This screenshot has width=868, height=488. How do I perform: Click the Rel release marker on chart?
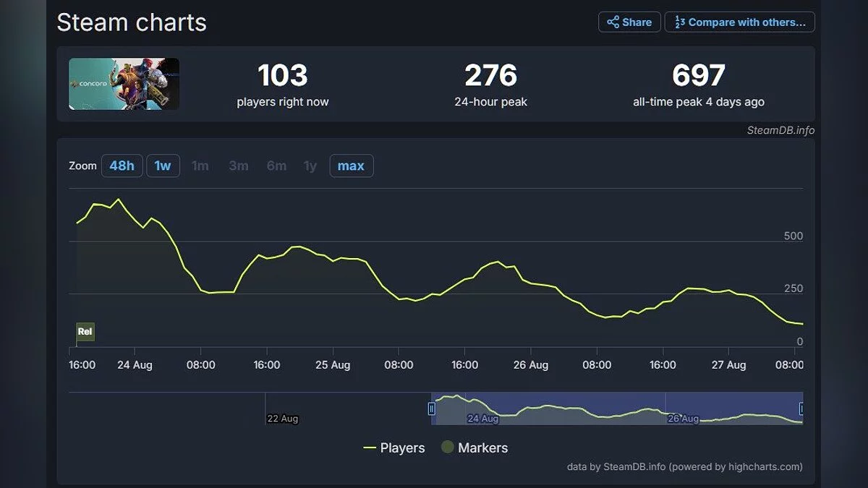point(85,332)
